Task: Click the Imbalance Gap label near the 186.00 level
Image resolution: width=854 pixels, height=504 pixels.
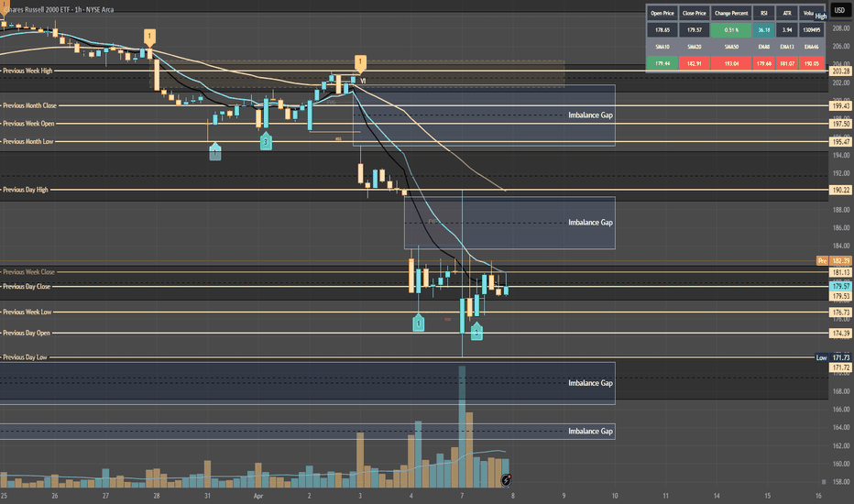Action: click(x=590, y=223)
